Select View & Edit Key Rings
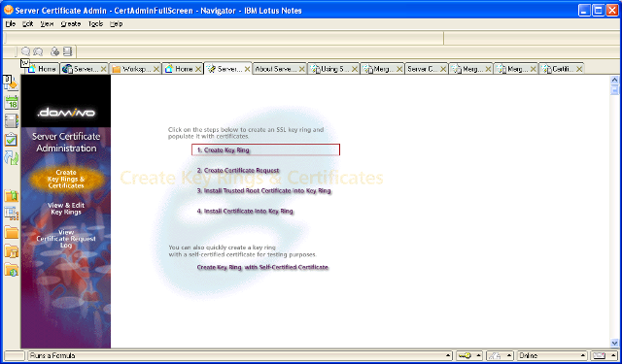The image size is (622, 364). coord(66,209)
